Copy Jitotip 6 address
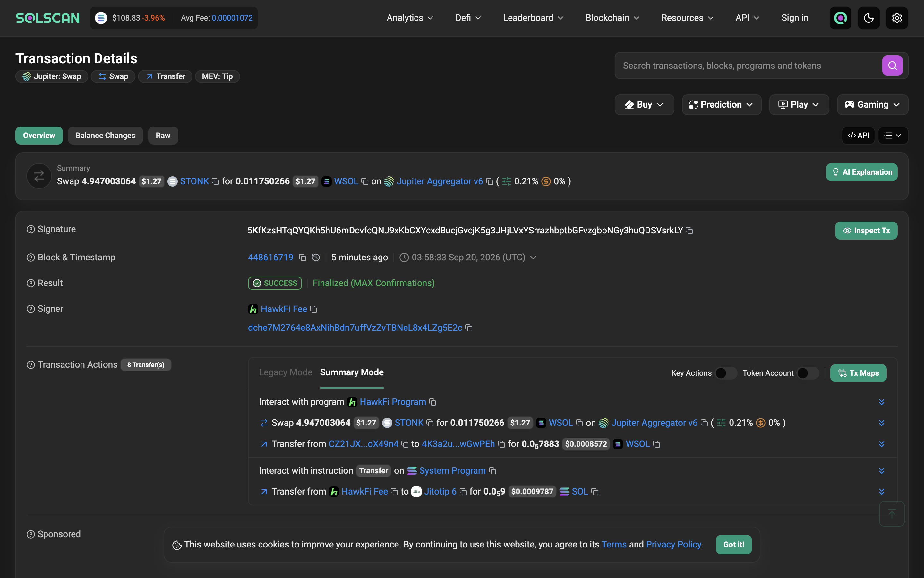This screenshot has width=924, height=578. point(463,492)
